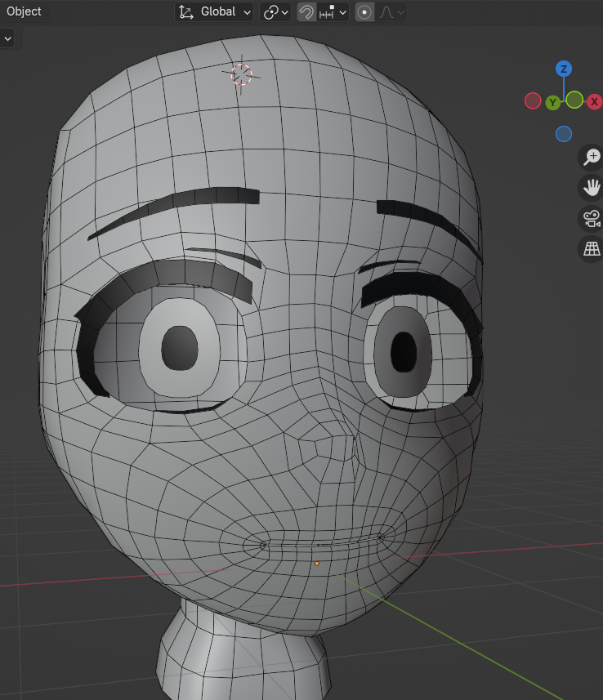
Task: Expand the collapsed menu chevron under Object
Action: (x=7, y=38)
